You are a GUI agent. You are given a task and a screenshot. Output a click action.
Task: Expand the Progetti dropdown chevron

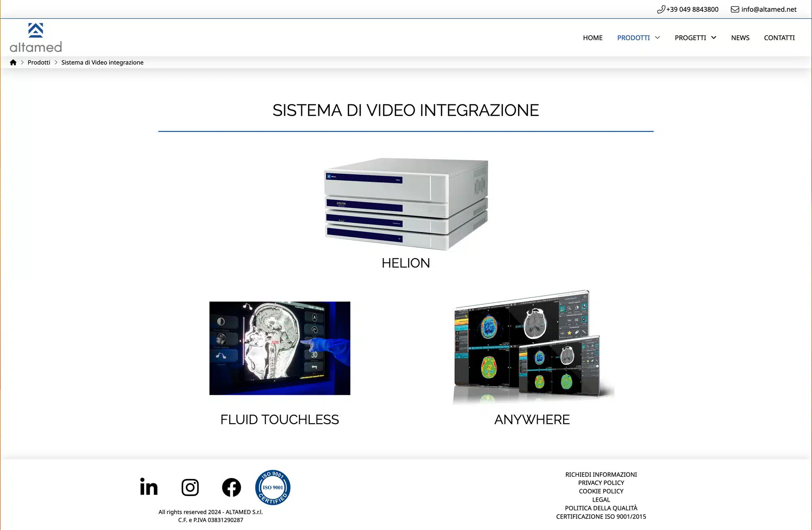point(714,38)
